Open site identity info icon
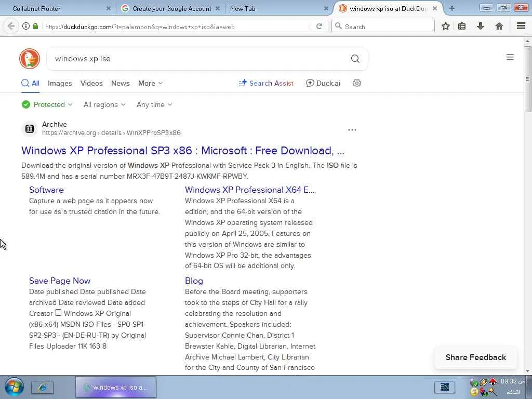Screen dimensions: 532x399 (x=26, y=26)
